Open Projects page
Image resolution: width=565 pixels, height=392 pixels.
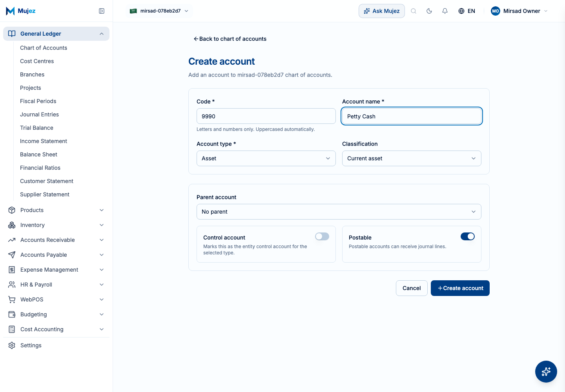point(31,88)
